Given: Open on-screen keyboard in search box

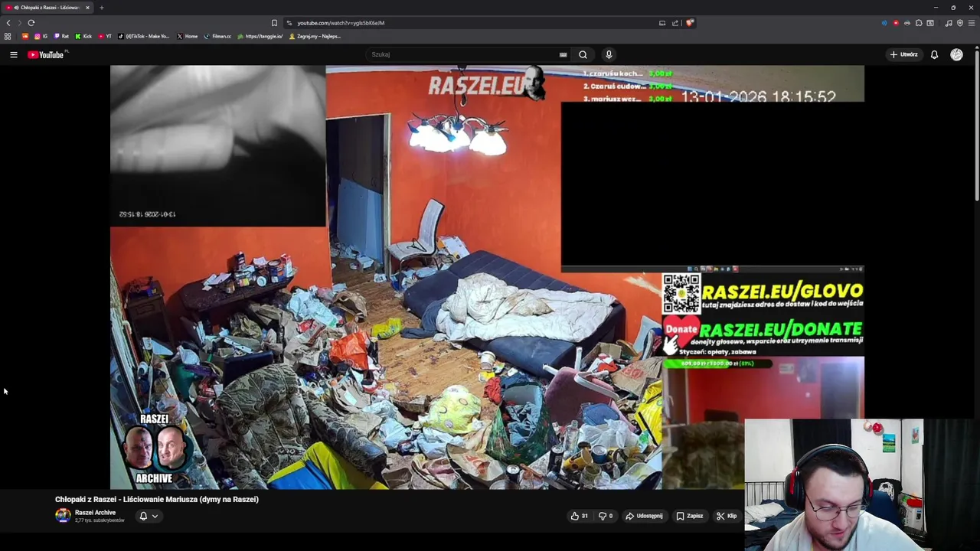Looking at the screenshot, I should [563, 54].
